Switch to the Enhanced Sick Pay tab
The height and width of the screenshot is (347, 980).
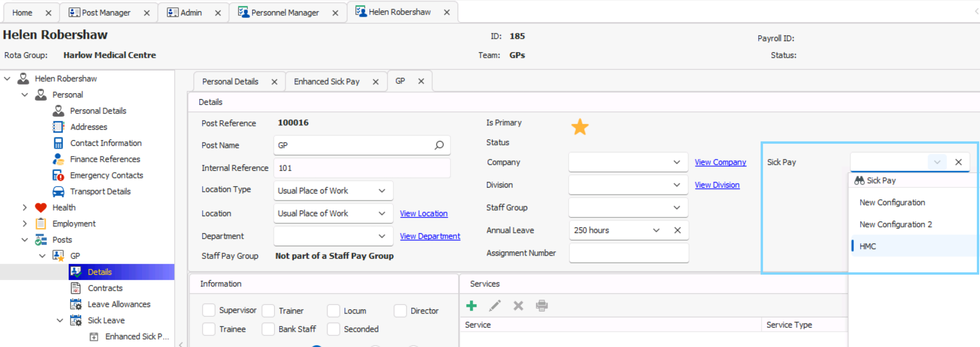click(x=326, y=82)
